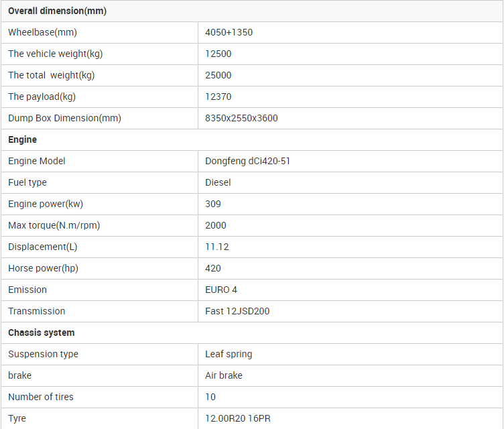The image size is (504, 429).
Task: Select the tyre size 12.00R20 16PR
Action: 238,418
